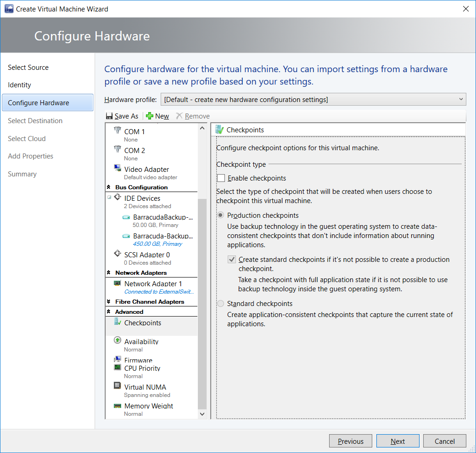The image size is (476, 453).
Task: Go to Add Properties step
Action: tap(30, 156)
